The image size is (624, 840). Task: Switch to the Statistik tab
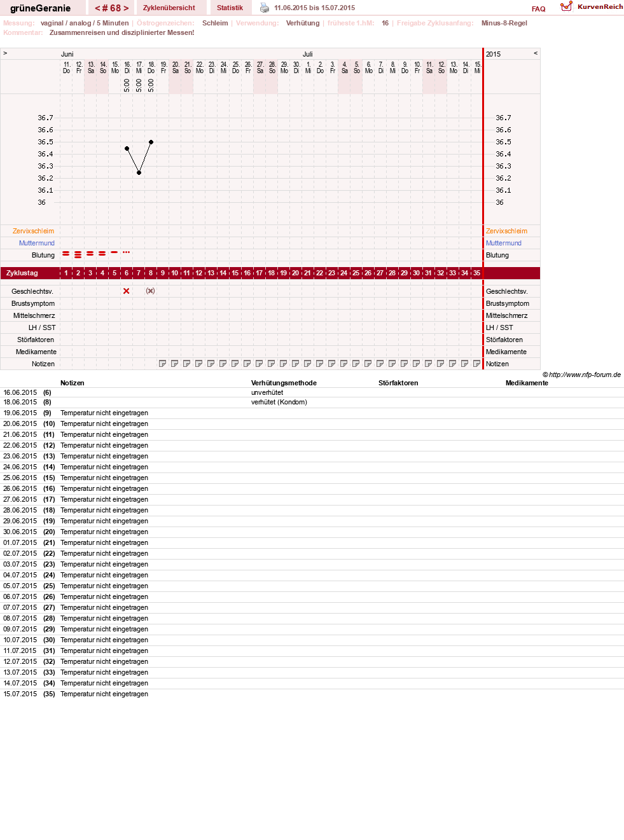(230, 8)
